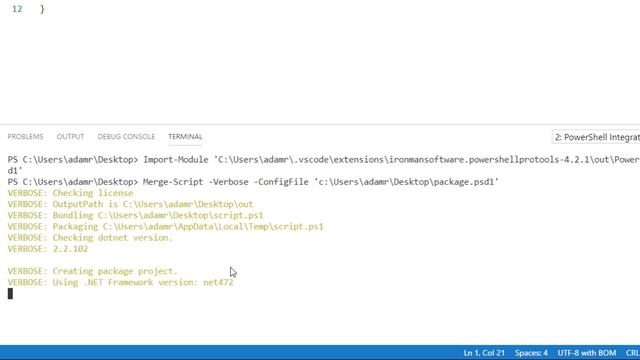Image resolution: width=640 pixels, height=360 pixels.
Task: Show the DEBUG CONSOLE tab
Action: [x=126, y=137]
